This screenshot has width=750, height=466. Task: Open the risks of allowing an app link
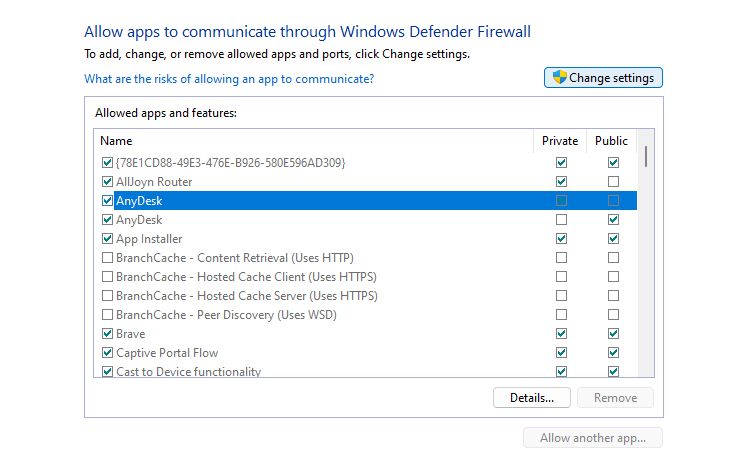click(229, 78)
